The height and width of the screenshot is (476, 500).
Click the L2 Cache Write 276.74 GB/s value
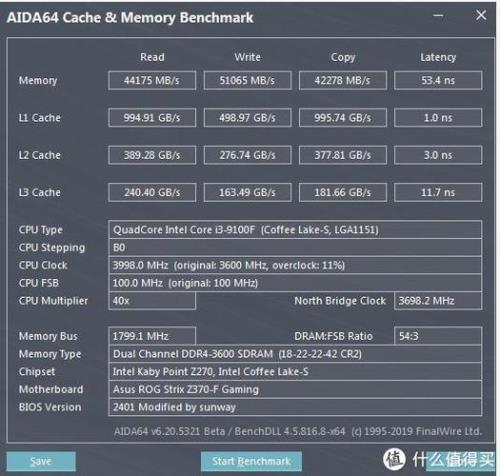click(x=247, y=155)
